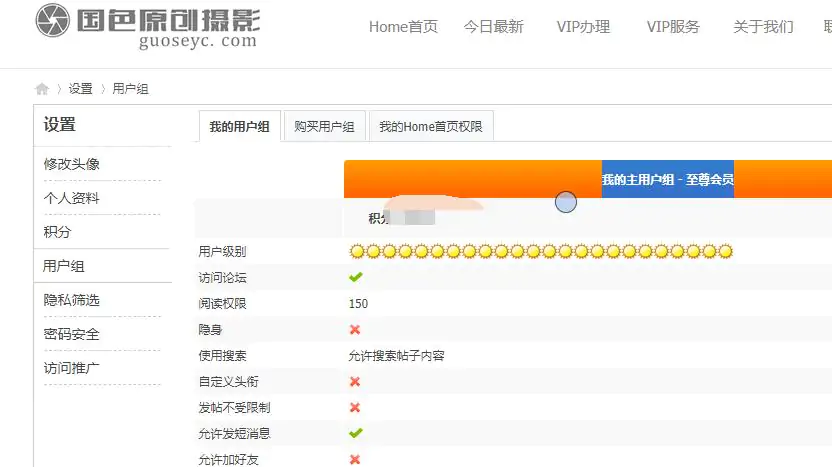
Task: Click the red cross for 发帖不受限制
Action: tap(355, 408)
